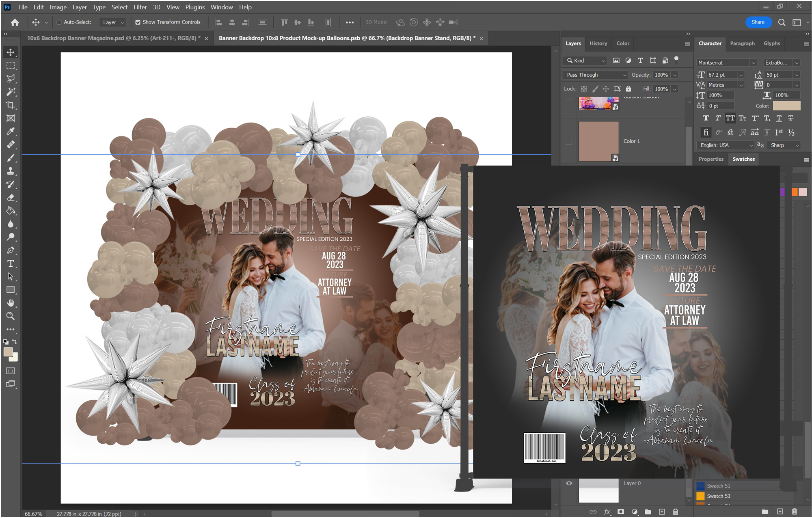The image size is (812, 518).
Task: Click the All Caps text style icon
Action: pyautogui.click(x=730, y=118)
